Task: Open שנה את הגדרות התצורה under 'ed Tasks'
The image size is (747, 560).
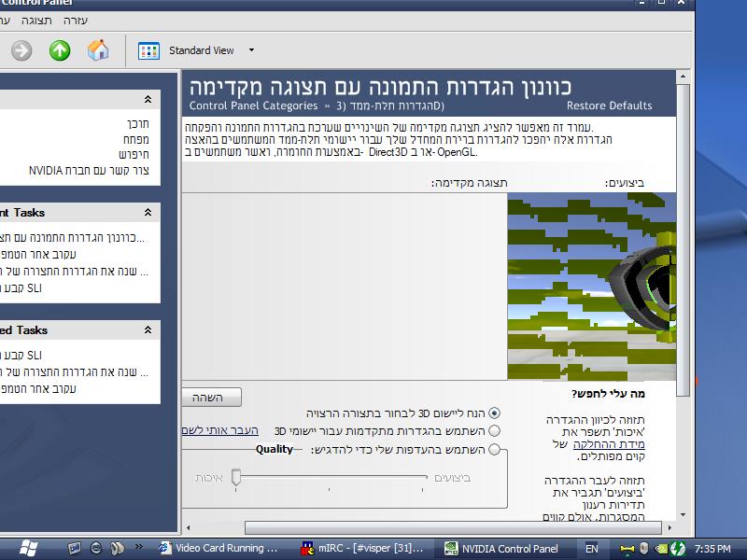Action: coord(75,371)
